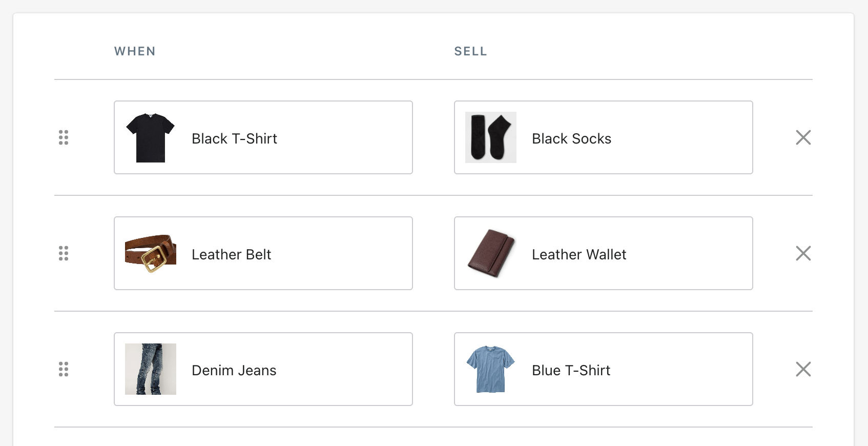The height and width of the screenshot is (446, 868).
Task: Click the Leather Belt product thumbnail
Action: pos(151,253)
